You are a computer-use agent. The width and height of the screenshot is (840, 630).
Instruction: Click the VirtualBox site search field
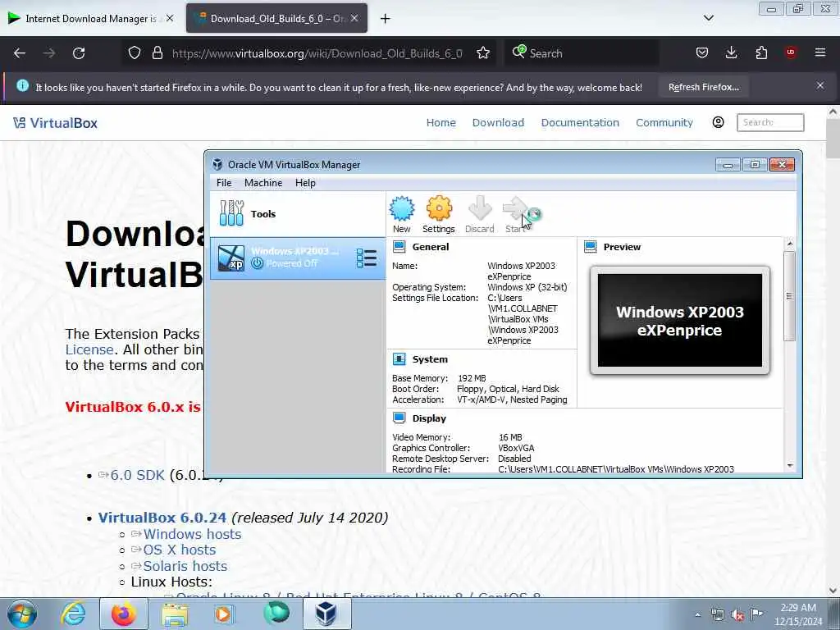[770, 123]
